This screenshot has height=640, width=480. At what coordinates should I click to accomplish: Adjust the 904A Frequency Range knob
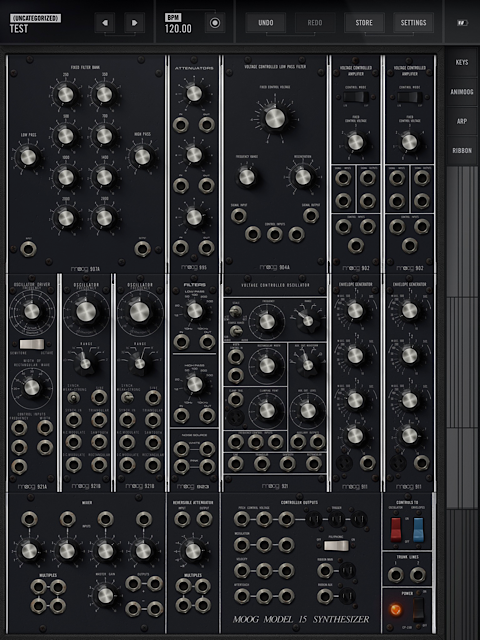(x=247, y=177)
